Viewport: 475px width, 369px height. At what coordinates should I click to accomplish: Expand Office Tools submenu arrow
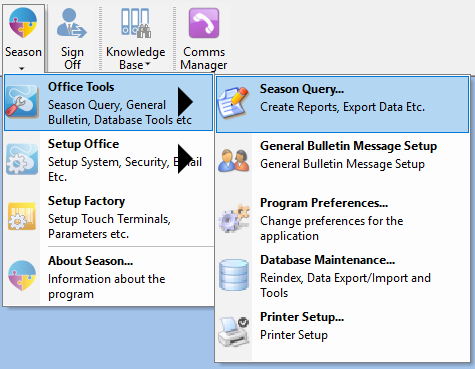pyautogui.click(x=185, y=102)
